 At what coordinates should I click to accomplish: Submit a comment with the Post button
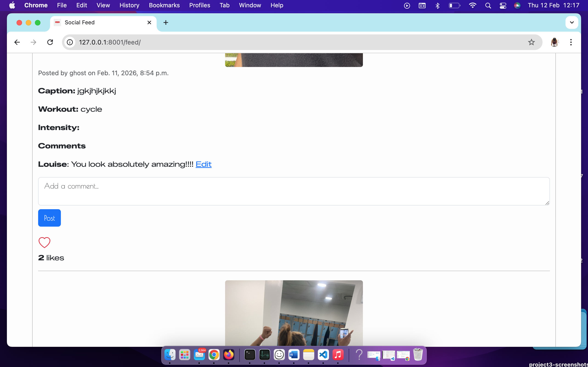pyautogui.click(x=49, y=218)
